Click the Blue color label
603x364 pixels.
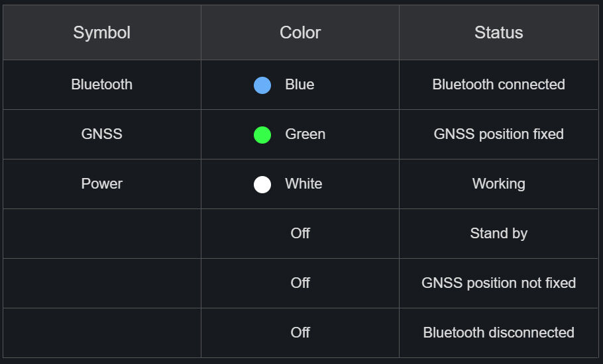click(300, 85)
